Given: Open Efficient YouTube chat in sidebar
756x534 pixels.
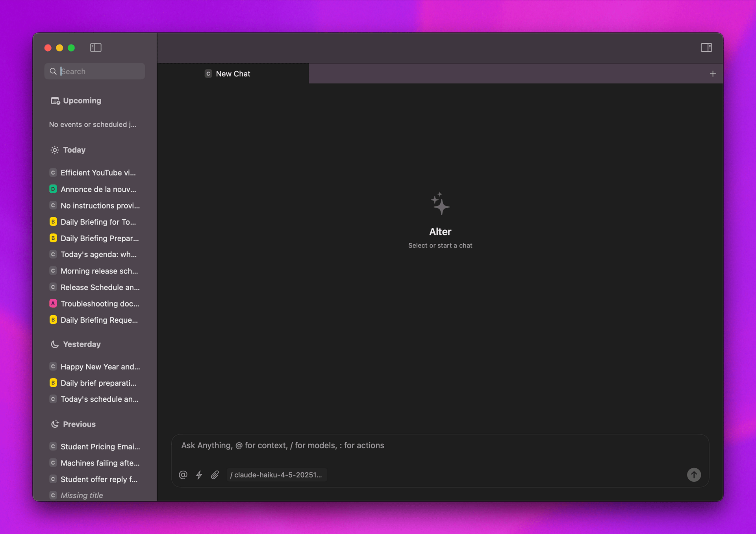Looking at the screenshot, I should coord(98,173).
